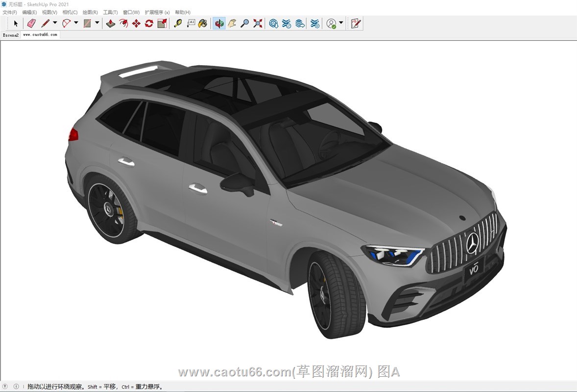Activate the Push/Pull tool
577x392 pixels.
point(110,24)
